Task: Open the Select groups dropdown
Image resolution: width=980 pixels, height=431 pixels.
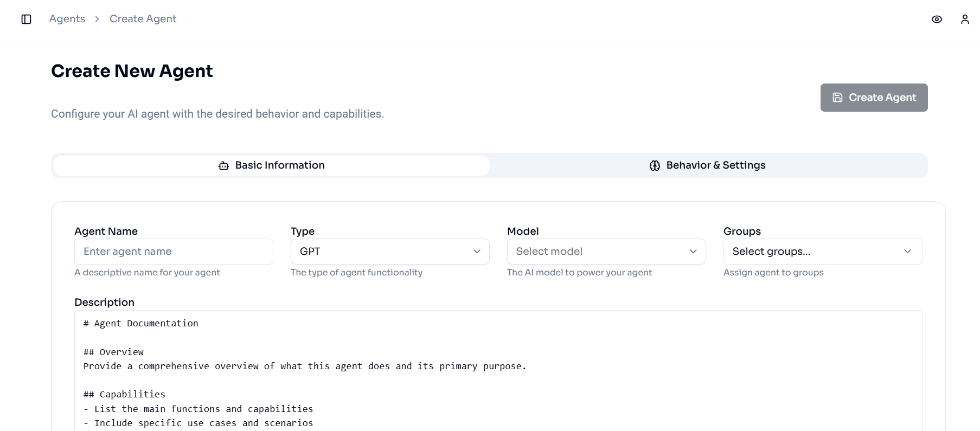Action: tap(814, 252)
